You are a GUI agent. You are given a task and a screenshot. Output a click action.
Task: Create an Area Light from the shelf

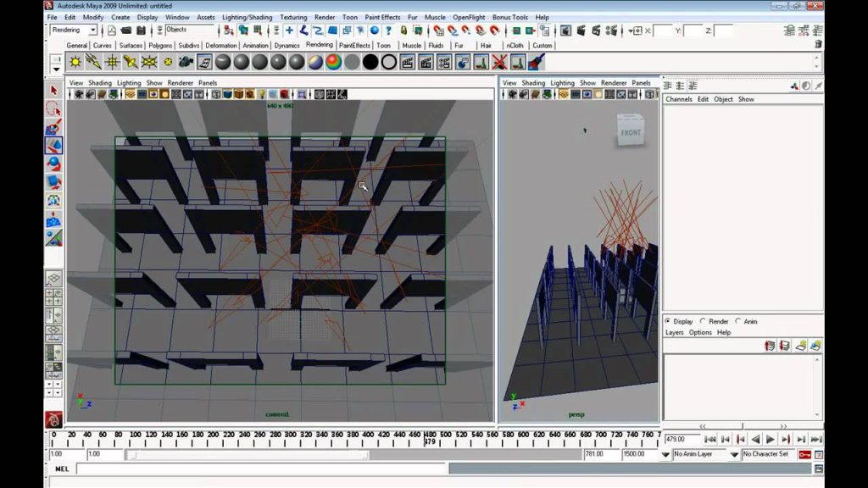pos(149,62)
